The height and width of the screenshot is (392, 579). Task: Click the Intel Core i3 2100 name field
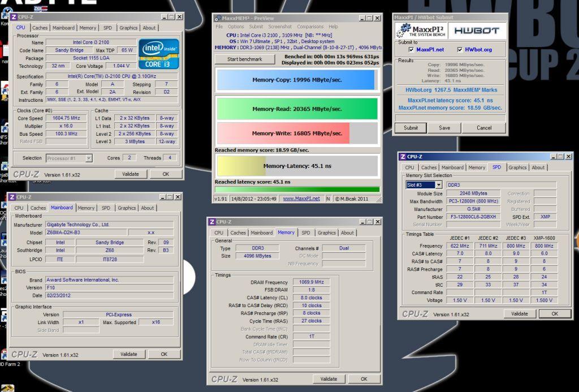pos(91,42)
